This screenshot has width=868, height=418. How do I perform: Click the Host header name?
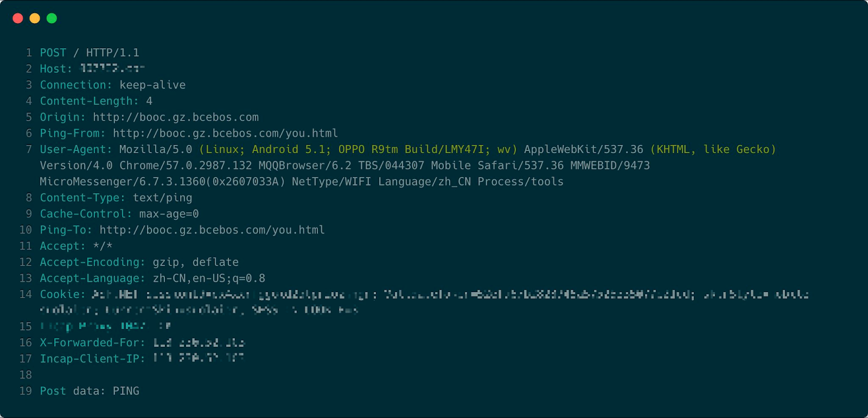click(x=55, y=69)
